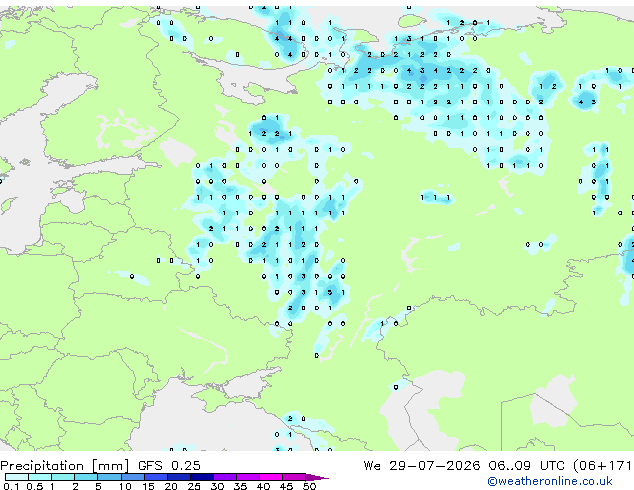Image resolution: width=634 pixels, height=490 pixels.
Task: Pick the 30–35 mm purple legend swatch
Action: [225, 477]
